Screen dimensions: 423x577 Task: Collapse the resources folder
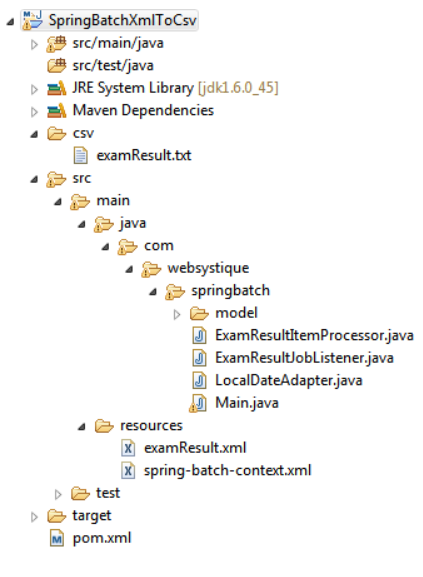click(82, 427)
